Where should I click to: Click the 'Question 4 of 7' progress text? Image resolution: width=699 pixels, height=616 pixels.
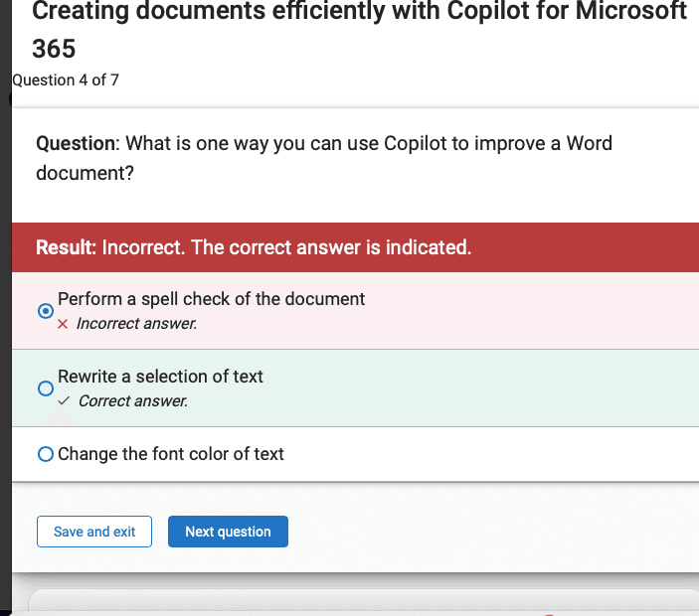click(x=66, y=80)
